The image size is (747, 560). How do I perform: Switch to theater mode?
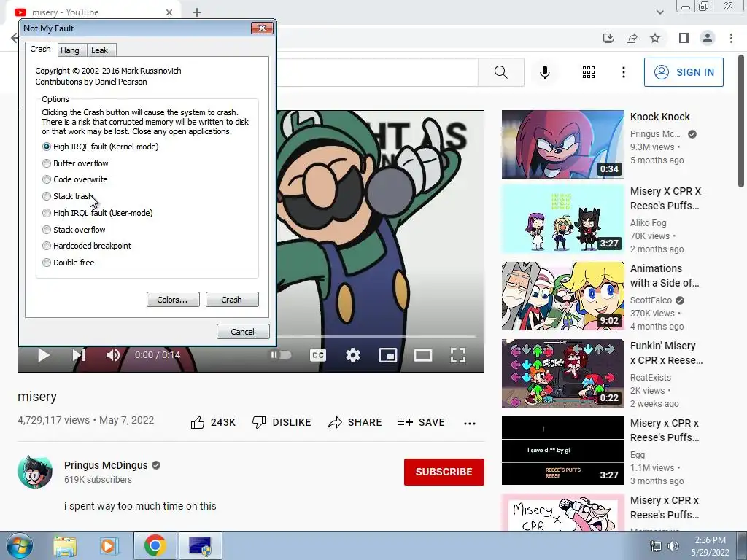[423, 355]
